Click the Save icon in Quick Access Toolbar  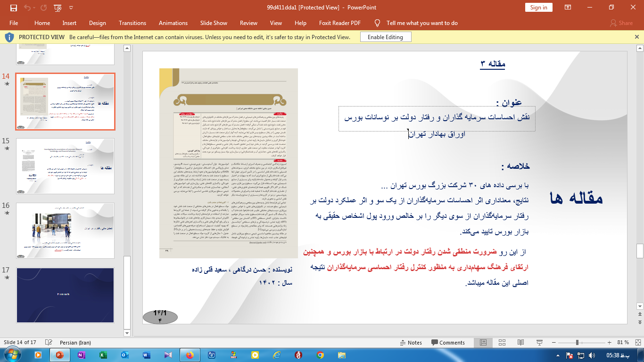[x=13, y=8]
